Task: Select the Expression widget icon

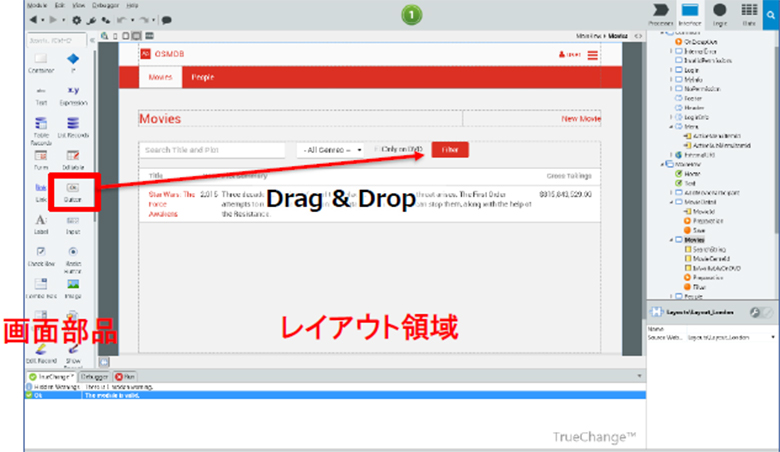Action: [73, 90]
